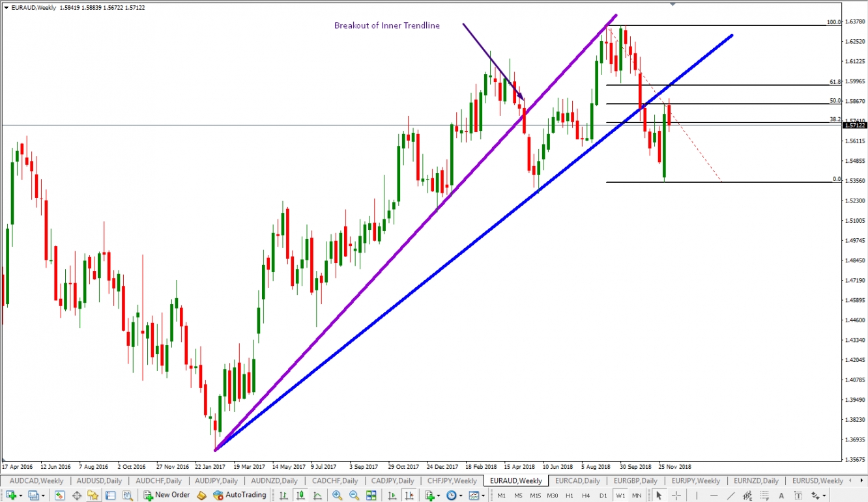Open the Indicators list icon

click(x=429, y=495)
